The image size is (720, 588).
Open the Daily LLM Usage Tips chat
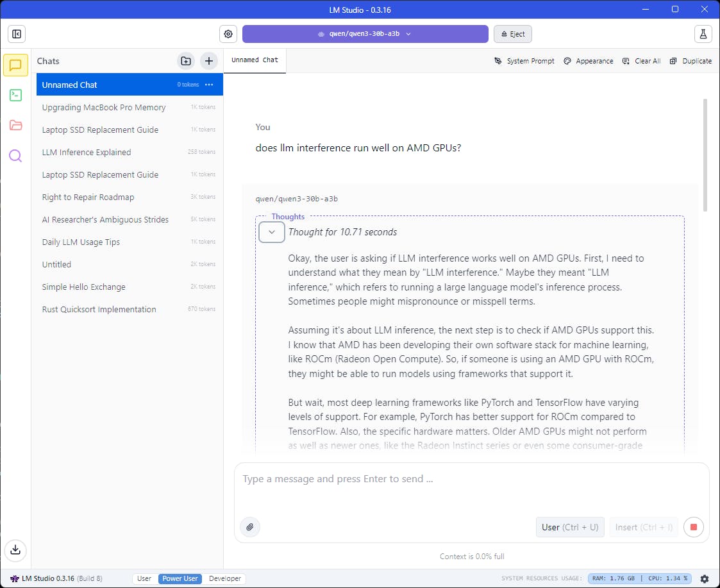coord(130,242)
